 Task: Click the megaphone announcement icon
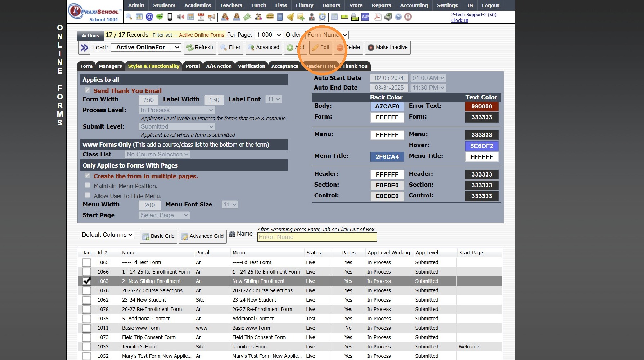(x=212, y=17)
